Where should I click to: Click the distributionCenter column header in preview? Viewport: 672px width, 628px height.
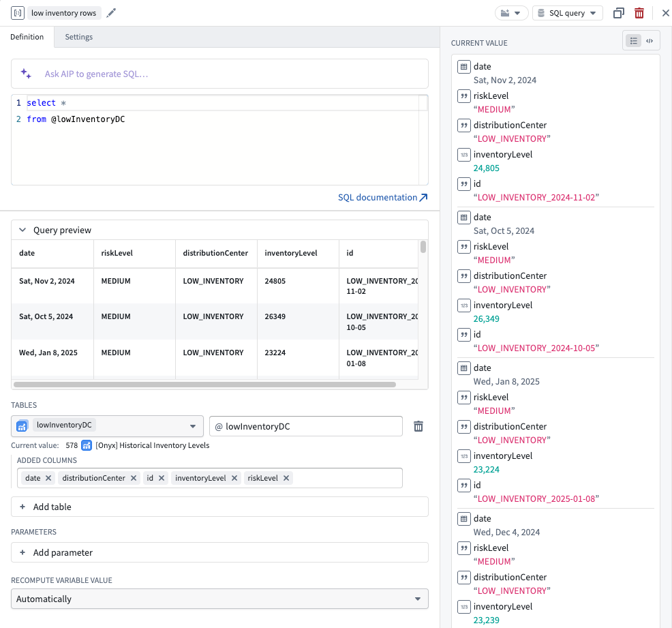click(x=215, y=253)
